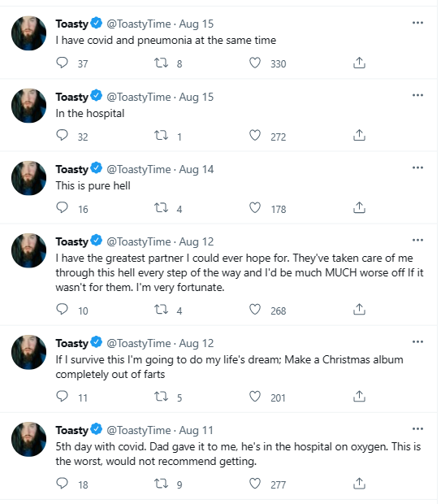This screenshot has height=504, width=441.
Task: Reply to the covid and pneumonia tweet
Action: point(62,63)
